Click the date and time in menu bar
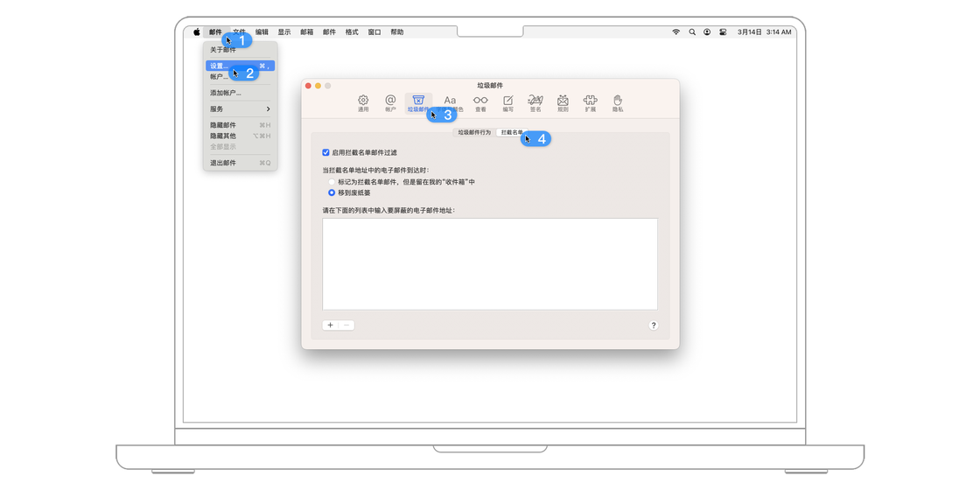The height and width of the screenshot is (490, 980). tap(764, 31)
